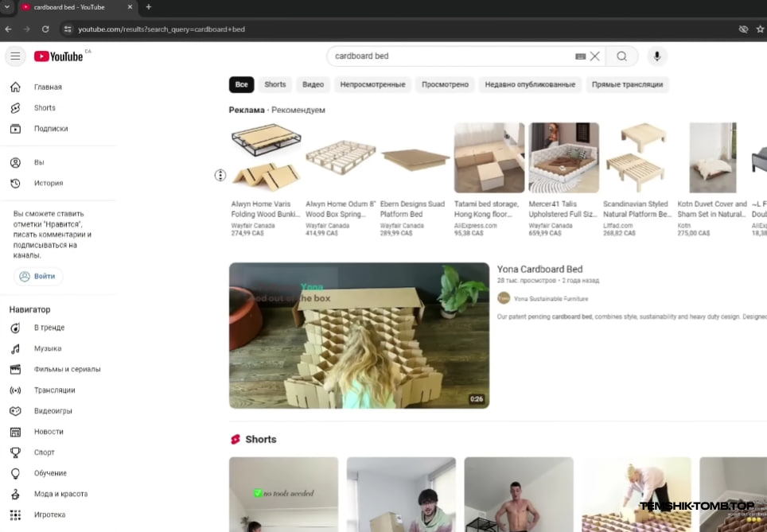Screen dimensions: 767x532
Task: Click the Войти sign-in button
Action: 38,276
